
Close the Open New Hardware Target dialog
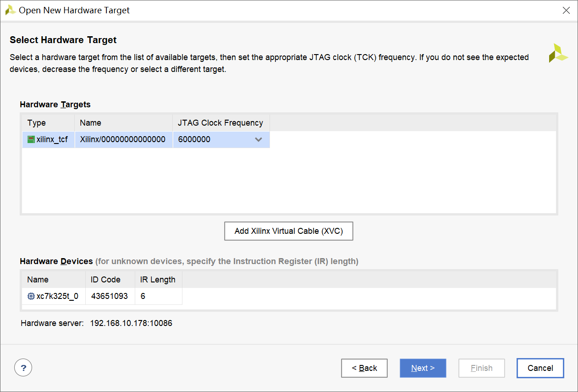click(566, 10)
